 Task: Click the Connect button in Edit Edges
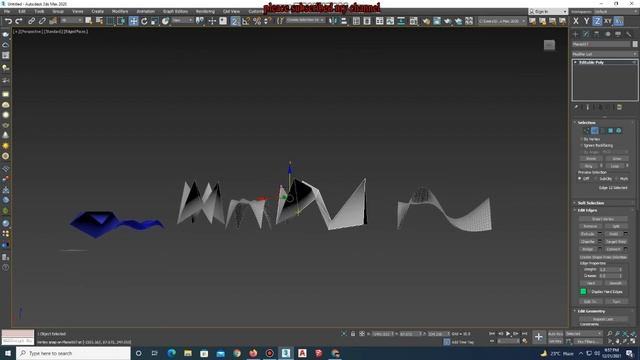[613, 249]
